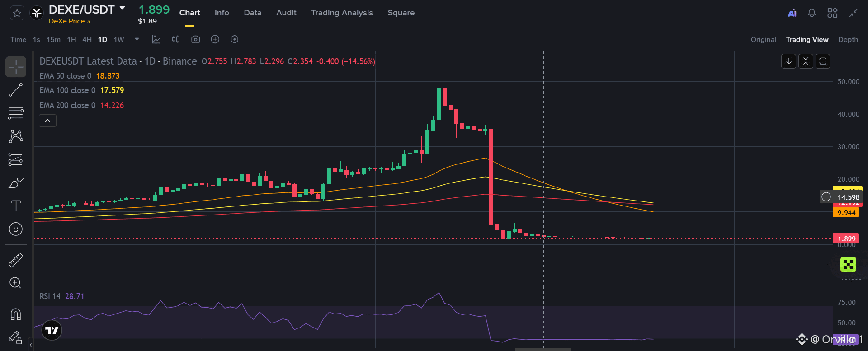Viewport: 868px width, 351px height.
Task: Select the 15m interval
Action: pos(53,40)
